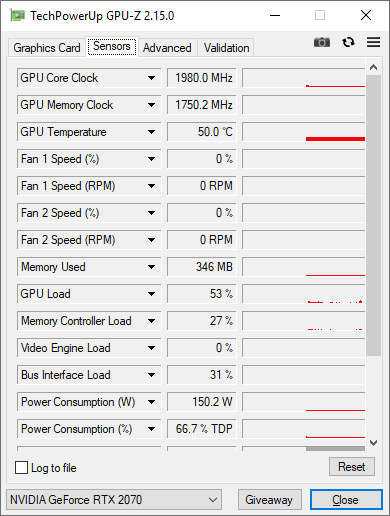
Task: Click the GPU Load value field
Action: click(x=201, y=294)
